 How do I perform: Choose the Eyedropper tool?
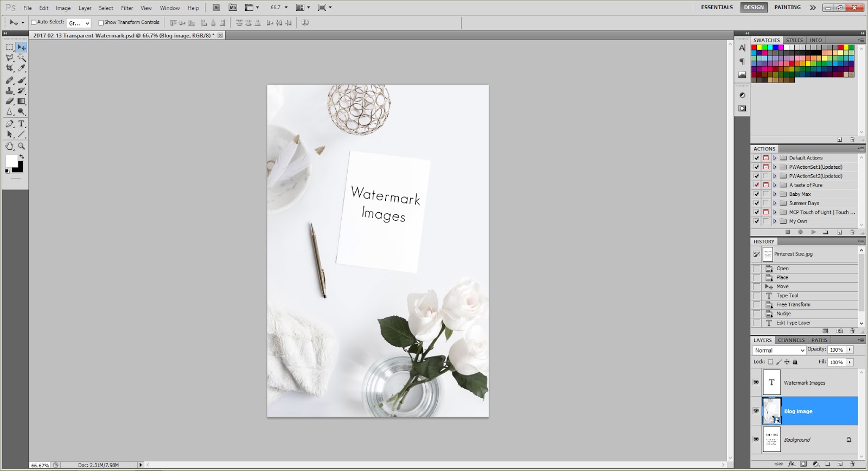click(22, 68)
